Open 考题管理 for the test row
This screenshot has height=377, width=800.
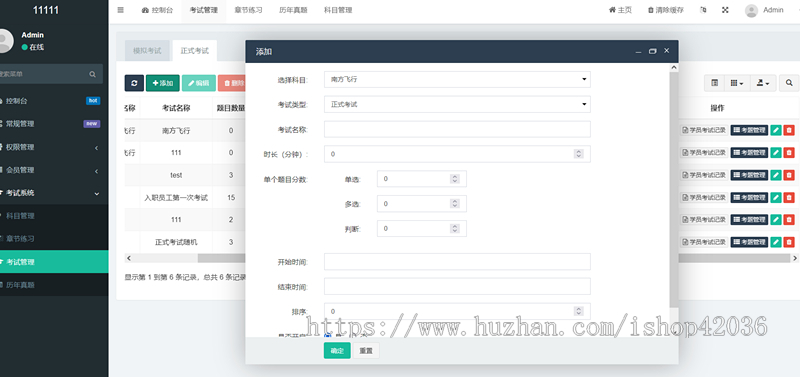(x=749, y=175)
